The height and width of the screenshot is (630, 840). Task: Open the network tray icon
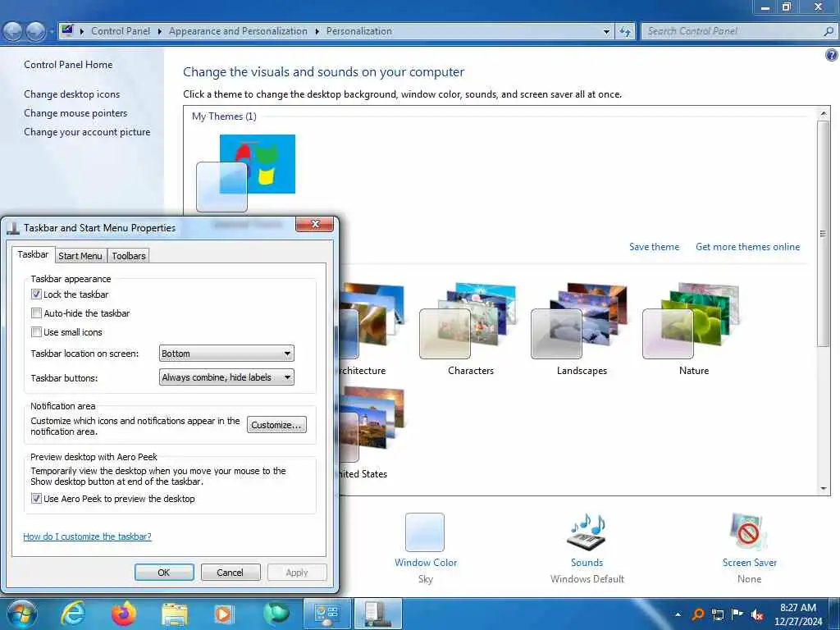717,614
